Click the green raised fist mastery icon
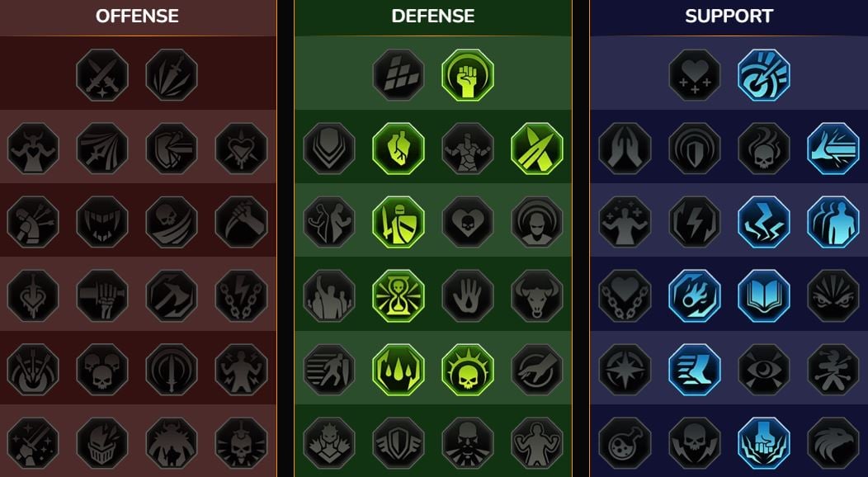This screenshot has height=477, width=868. pyautogui.click(x=468, y=75)
